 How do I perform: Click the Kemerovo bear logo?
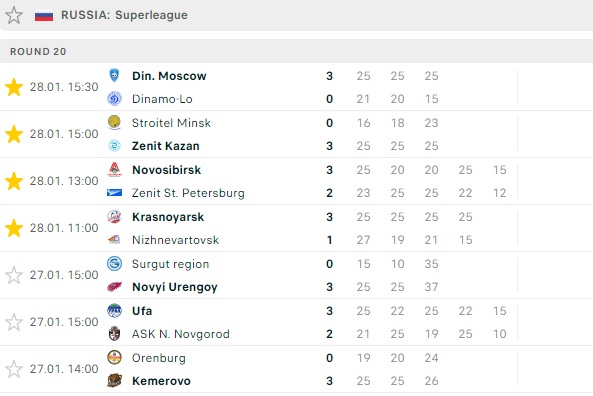[x=114, y=380]
